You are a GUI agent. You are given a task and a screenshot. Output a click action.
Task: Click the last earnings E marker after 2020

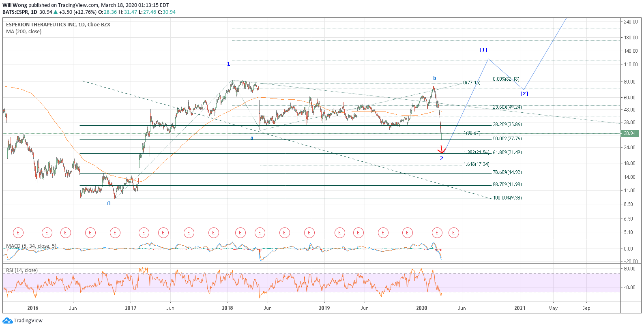pyautogui.click(x=453, y=233)
